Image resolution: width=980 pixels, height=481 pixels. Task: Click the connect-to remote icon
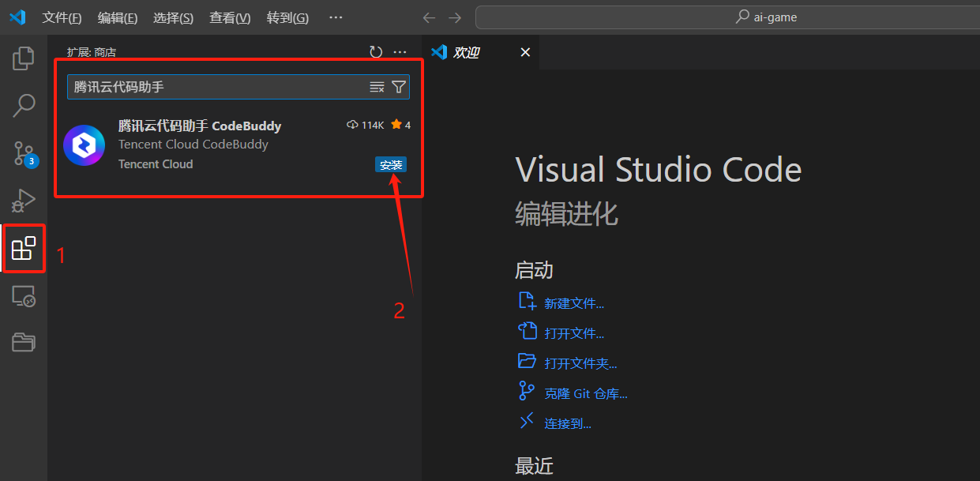pos(527,421)
